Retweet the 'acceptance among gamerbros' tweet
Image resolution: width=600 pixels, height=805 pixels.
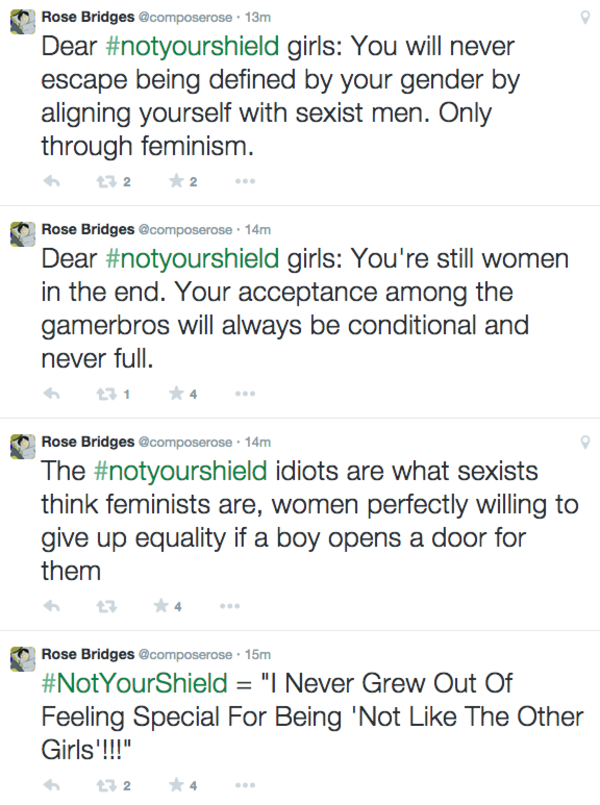[104, 393]
